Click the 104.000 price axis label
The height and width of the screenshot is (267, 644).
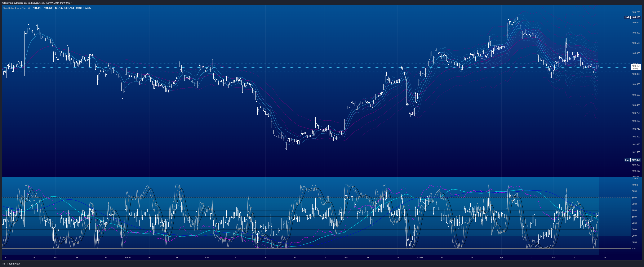coord(636,74)
